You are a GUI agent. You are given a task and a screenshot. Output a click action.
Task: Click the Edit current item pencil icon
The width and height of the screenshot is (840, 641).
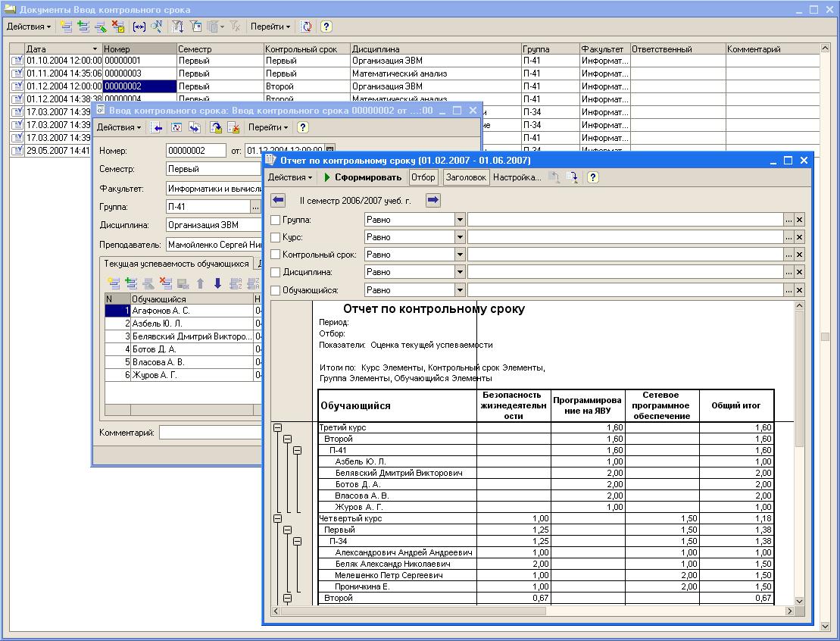[x=101, y=27]
